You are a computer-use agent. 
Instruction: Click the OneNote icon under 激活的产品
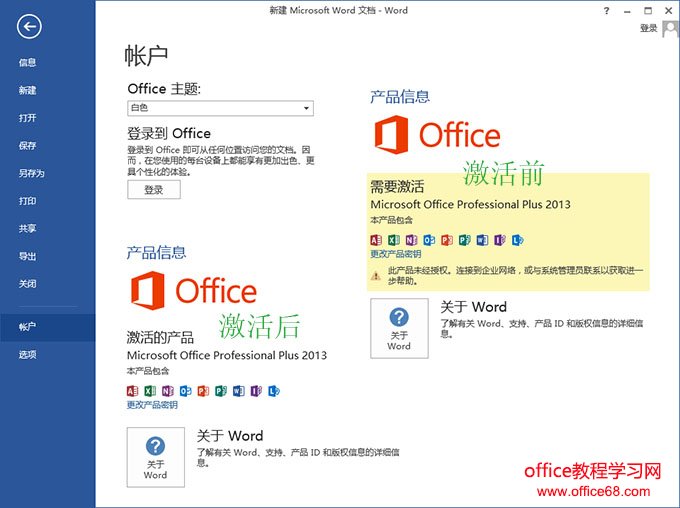[168, 391]
